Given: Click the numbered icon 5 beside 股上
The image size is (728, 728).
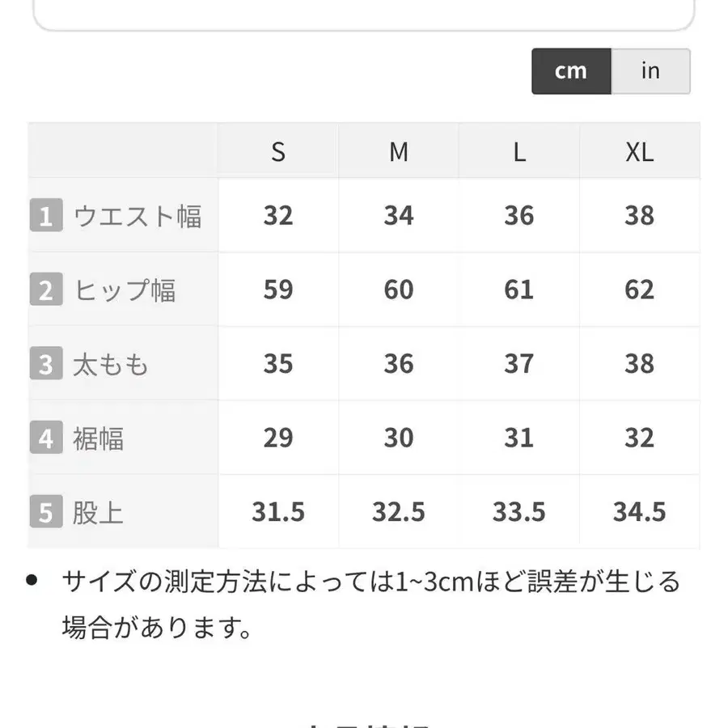Looking at the screenshot, I should pos(46,511).
